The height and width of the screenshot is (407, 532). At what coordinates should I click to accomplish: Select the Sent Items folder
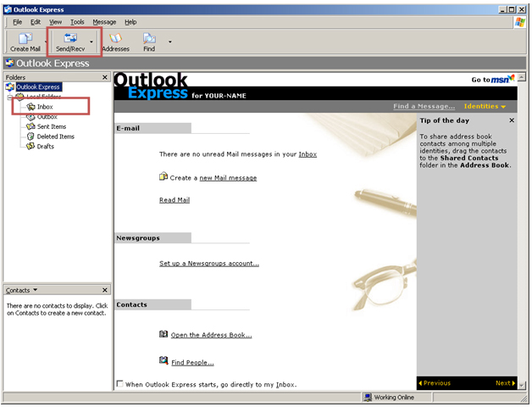tap(52, 126)
